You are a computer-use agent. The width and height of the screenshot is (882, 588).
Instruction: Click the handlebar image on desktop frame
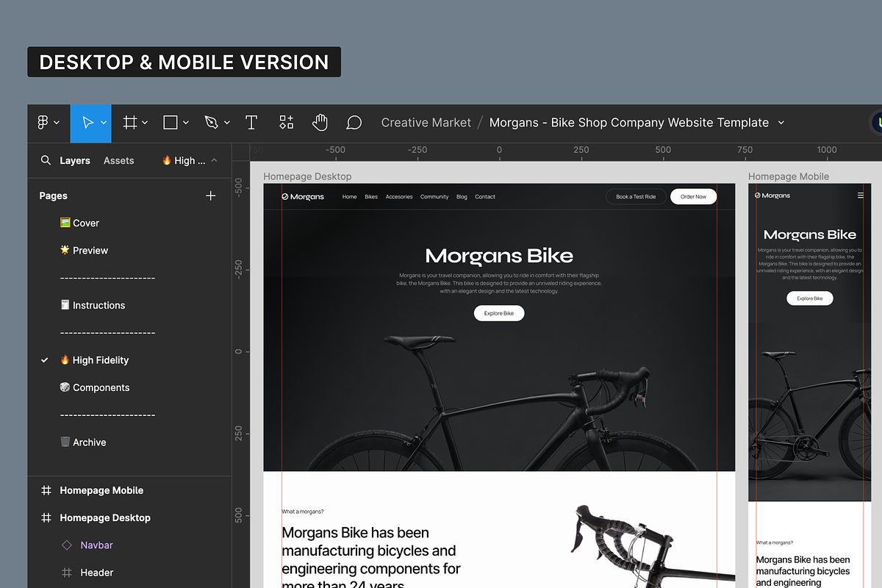click(653, 545)
